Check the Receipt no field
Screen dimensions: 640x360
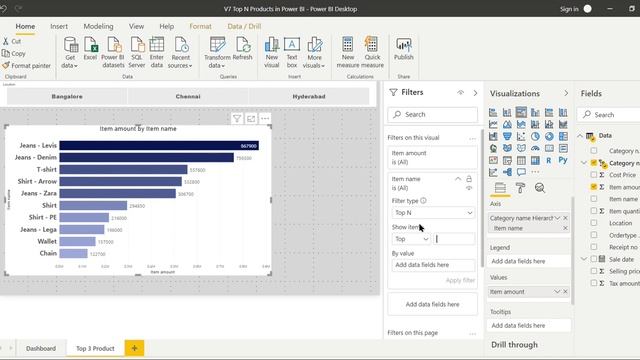tap(594, 247)
